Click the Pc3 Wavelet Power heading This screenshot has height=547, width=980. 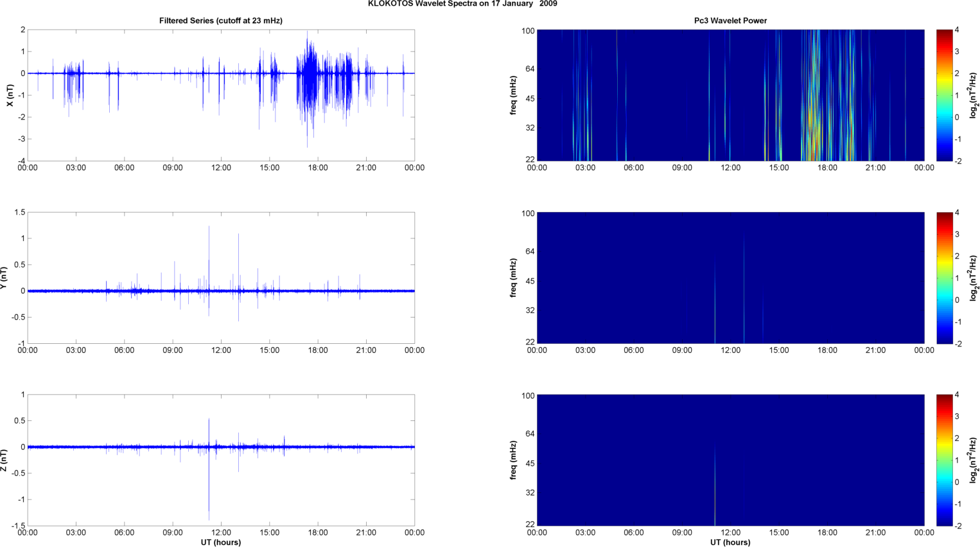[x=730, y=21]
